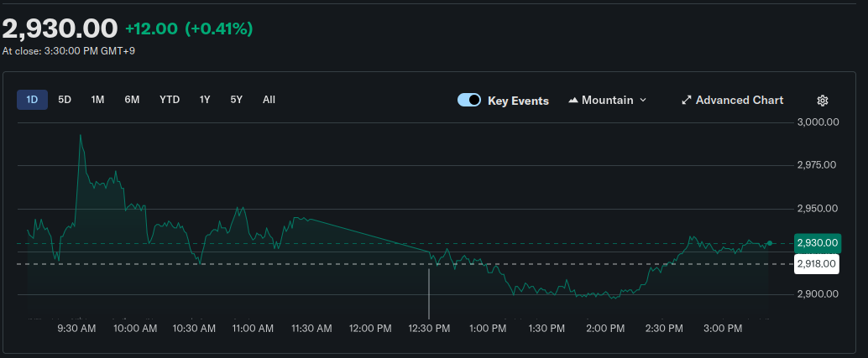The height and width of the screenshot is (358, 868).
Task: Click the 1:00 PM time label
Action: 488,329
